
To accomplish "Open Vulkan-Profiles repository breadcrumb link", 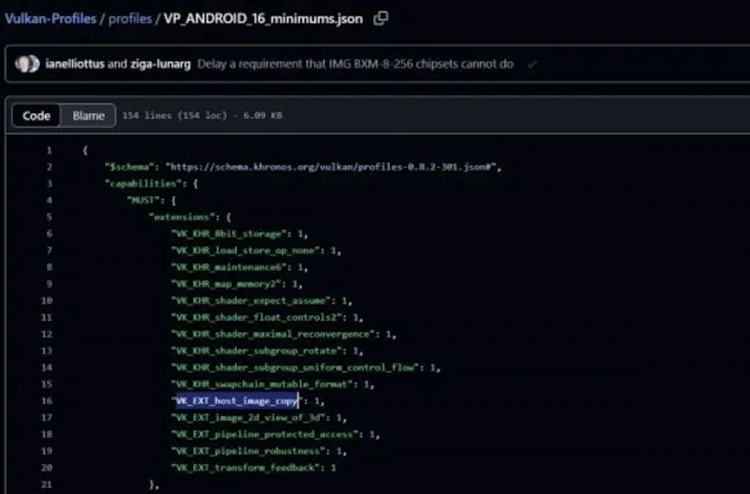I will (51, 19).
